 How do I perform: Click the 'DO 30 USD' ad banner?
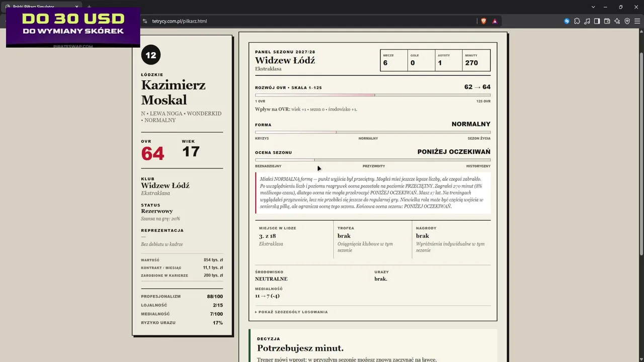pos(73,28)
